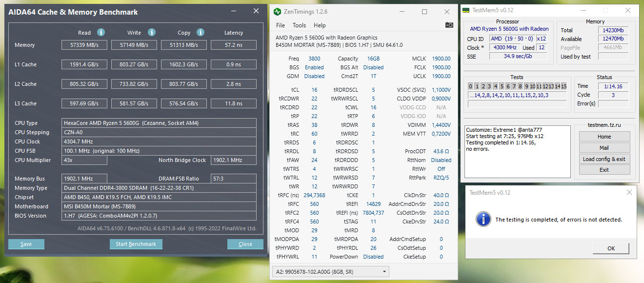Viewport: 644px width, 283px height.
Task: Click the Motherboard field MSI B450M Mortar
Action: [159, 206]
